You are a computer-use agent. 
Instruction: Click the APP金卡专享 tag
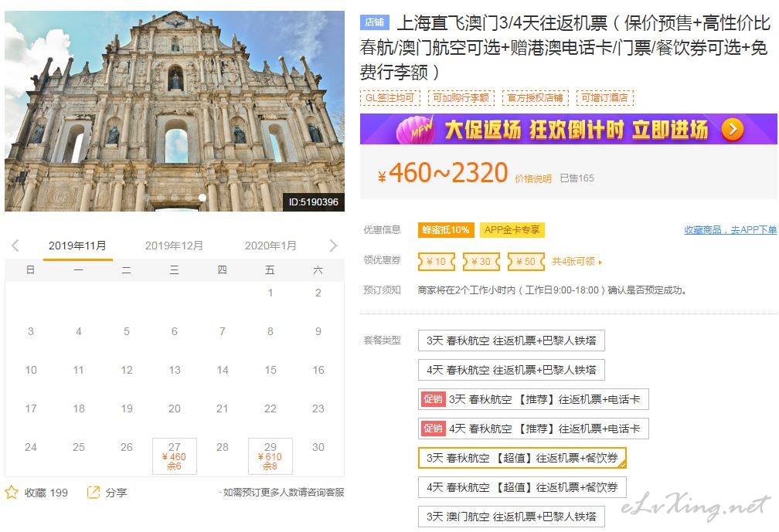pos(512,230)
